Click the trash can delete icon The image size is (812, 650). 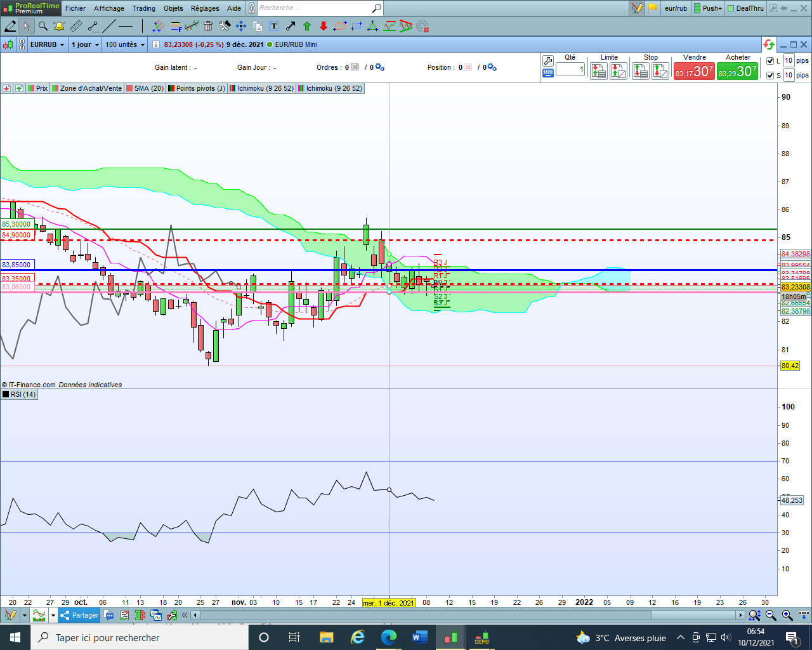[208, 26]
